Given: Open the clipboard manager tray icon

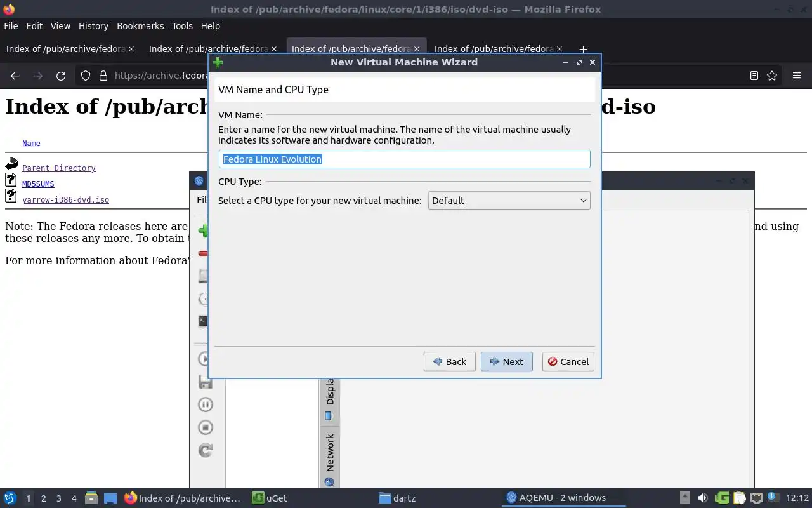Looking at the screenshot, I should click(x=739, y=498).
